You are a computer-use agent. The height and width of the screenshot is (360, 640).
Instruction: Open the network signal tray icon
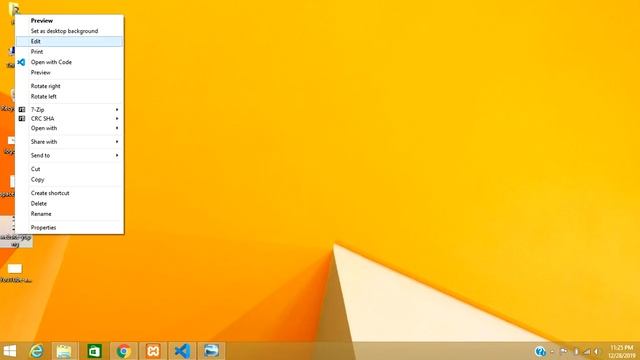click(587, 351)
